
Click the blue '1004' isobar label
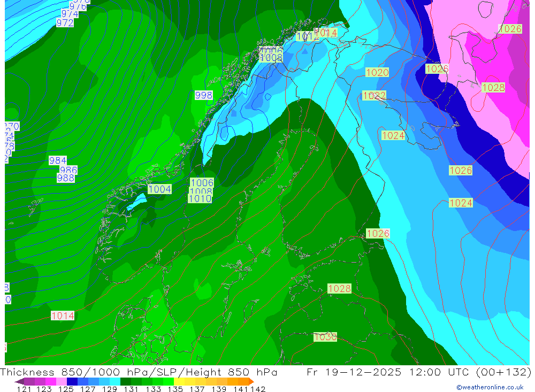(x=159, y=189)
